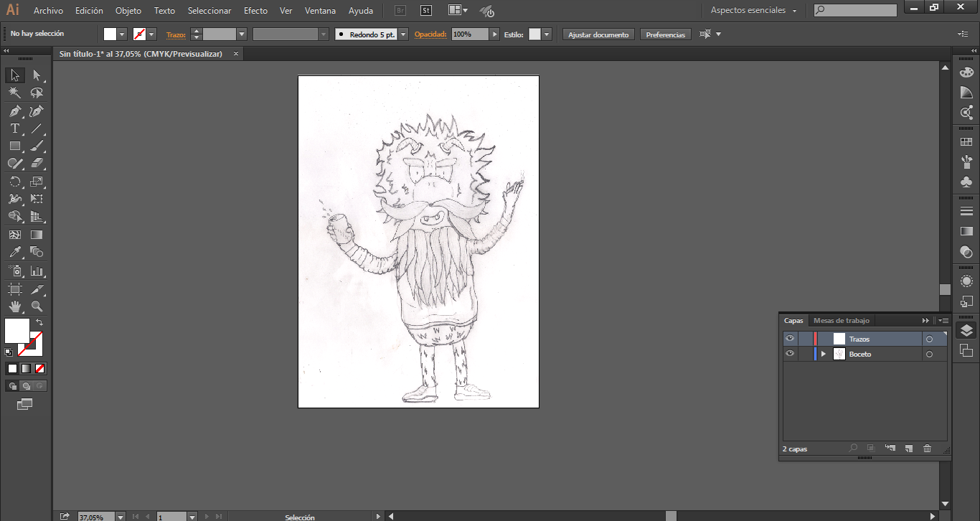Click target circle of Trazos layer
Image resolution: width=980 pixels, height=521 pixels.
929,339
